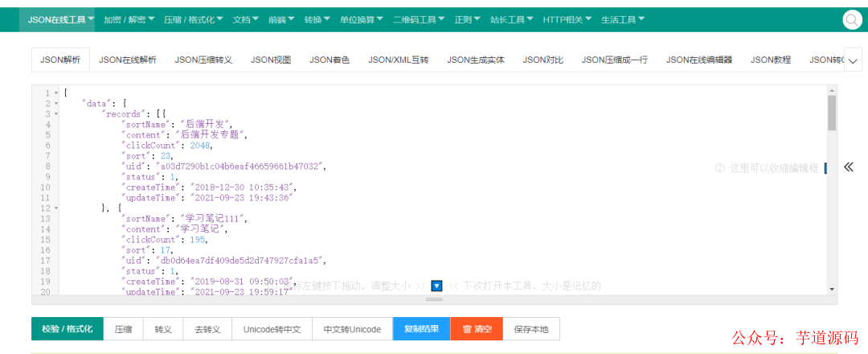Click the uid value a03d7290b1c04b6eaf46659661b47032
This screenshot has height=354, width=868.
241,167
